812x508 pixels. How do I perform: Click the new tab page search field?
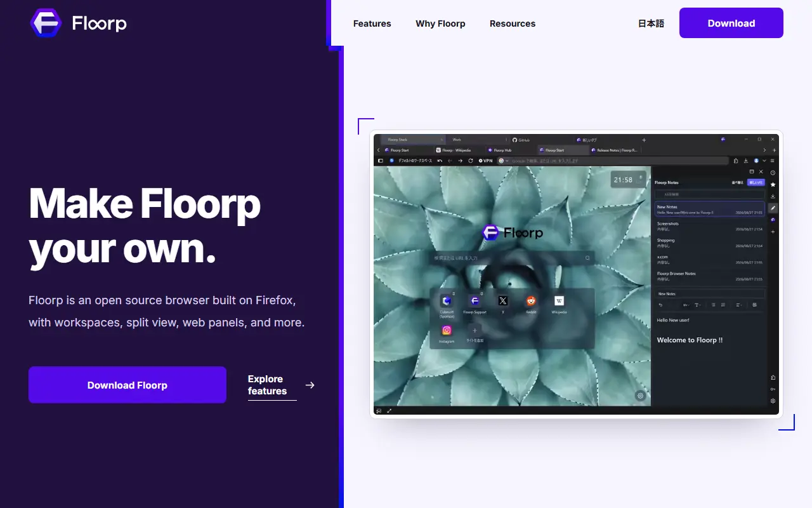513,258
